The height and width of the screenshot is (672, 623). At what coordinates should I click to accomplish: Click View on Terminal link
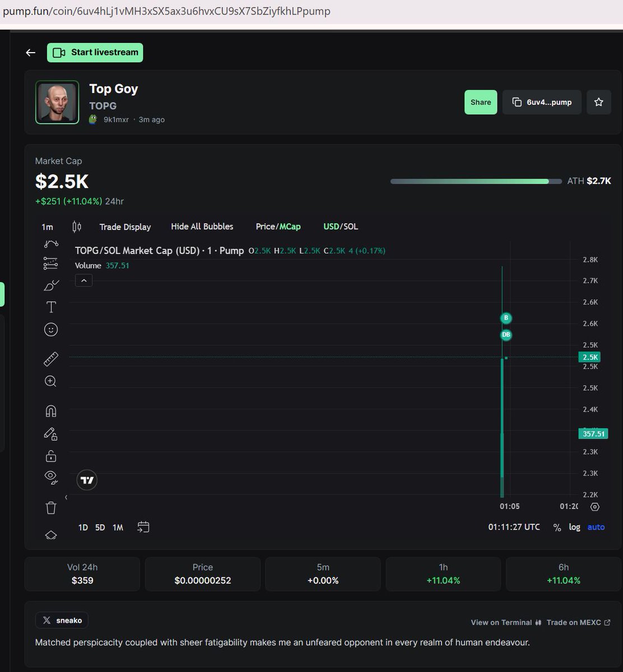coord(507,622)
